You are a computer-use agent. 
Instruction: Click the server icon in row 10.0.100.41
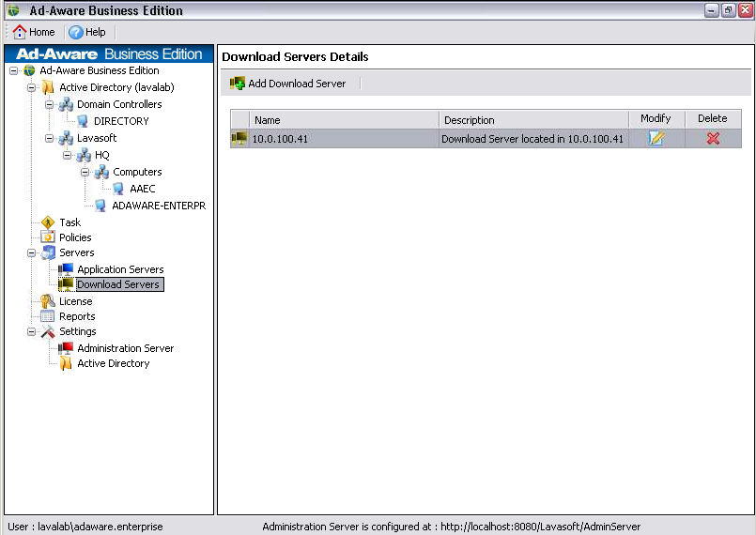239,138
